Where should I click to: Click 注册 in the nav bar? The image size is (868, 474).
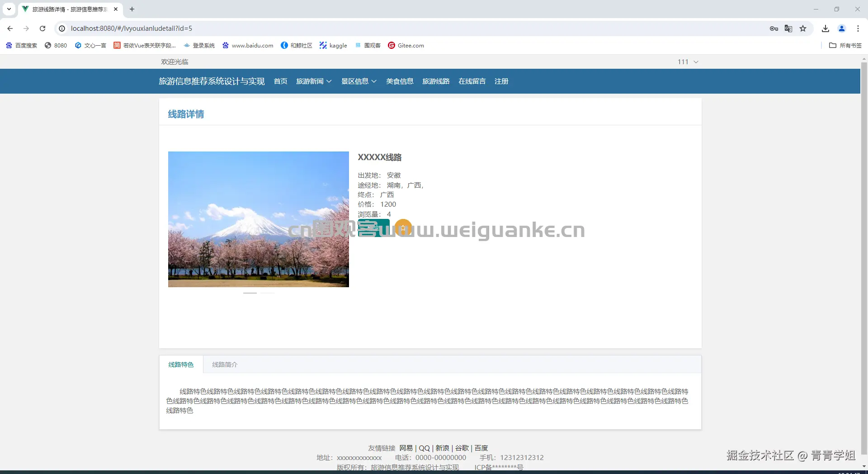(501, 81)
